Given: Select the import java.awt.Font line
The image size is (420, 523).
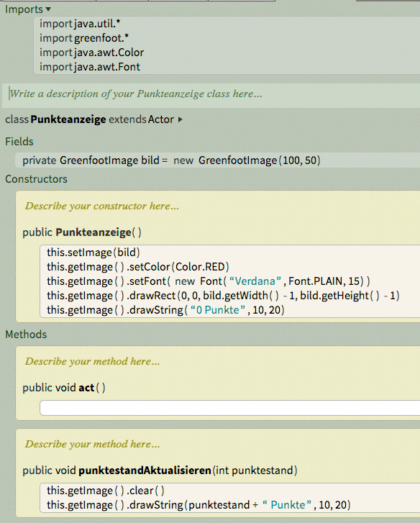Looking at the screenshot, I should pos(90,67).
